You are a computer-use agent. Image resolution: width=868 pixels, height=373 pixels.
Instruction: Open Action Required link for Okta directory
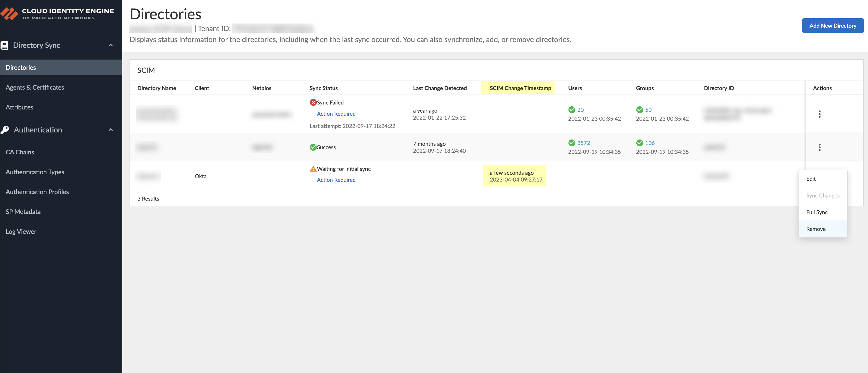336,180
